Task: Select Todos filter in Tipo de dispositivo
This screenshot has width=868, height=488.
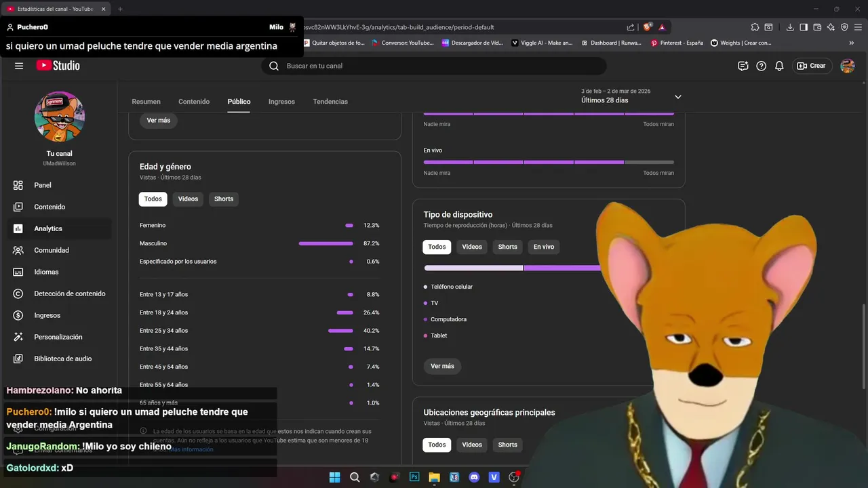Action: (x=437, y=247)
